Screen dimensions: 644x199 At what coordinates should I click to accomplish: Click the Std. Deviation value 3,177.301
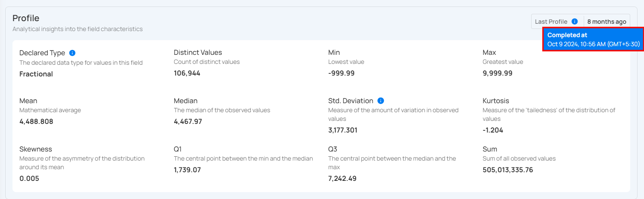click(x=343, y=130)
